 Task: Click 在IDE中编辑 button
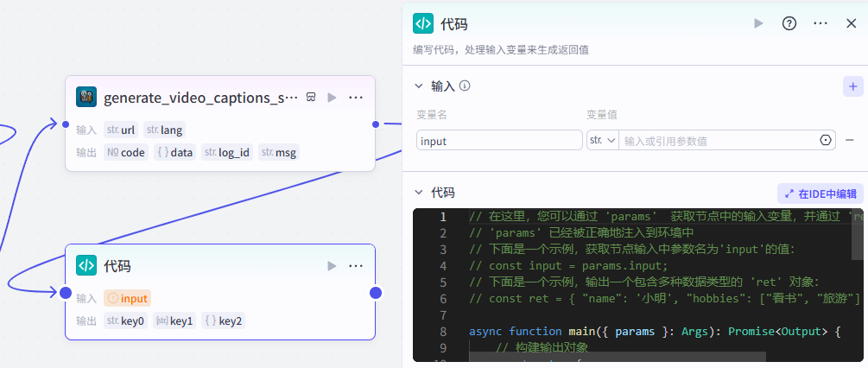point(820,194)
